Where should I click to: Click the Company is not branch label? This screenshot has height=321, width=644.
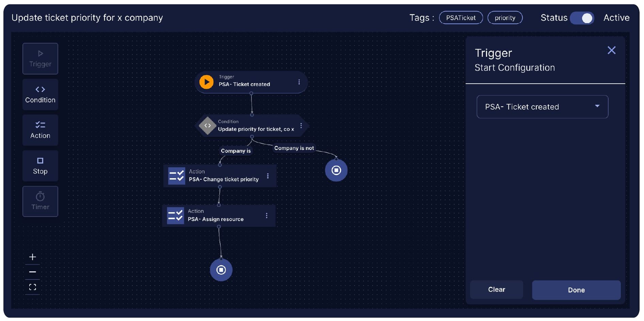(294, 148)
